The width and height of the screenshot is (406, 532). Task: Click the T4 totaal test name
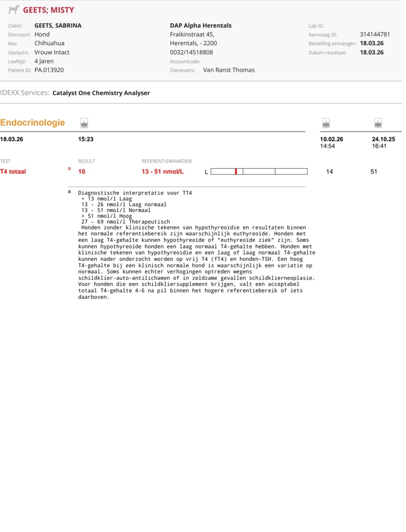coord(13,172)
